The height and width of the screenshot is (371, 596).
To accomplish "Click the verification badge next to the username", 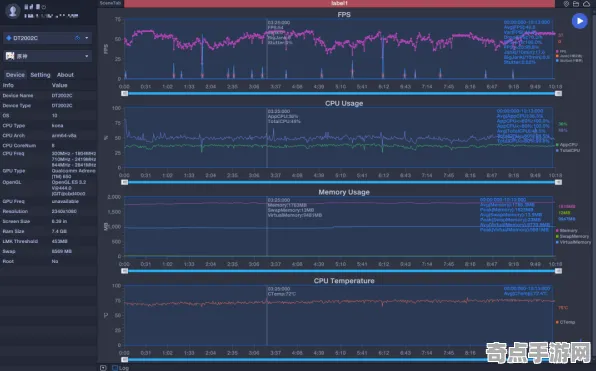I will (x=44, y=7).
